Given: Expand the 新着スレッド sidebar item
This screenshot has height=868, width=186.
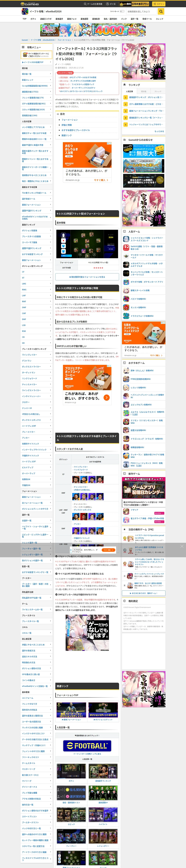Looking at the screenshot, I should 37,80.
